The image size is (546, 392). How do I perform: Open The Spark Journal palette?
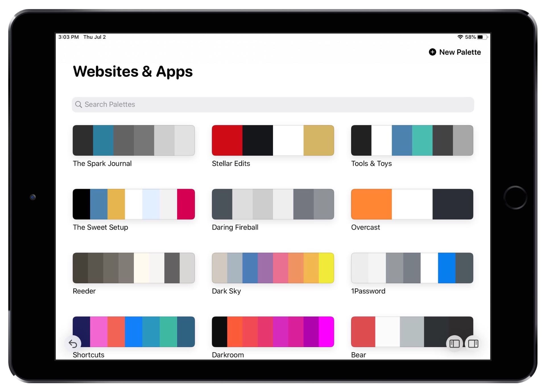click(134, 140)
